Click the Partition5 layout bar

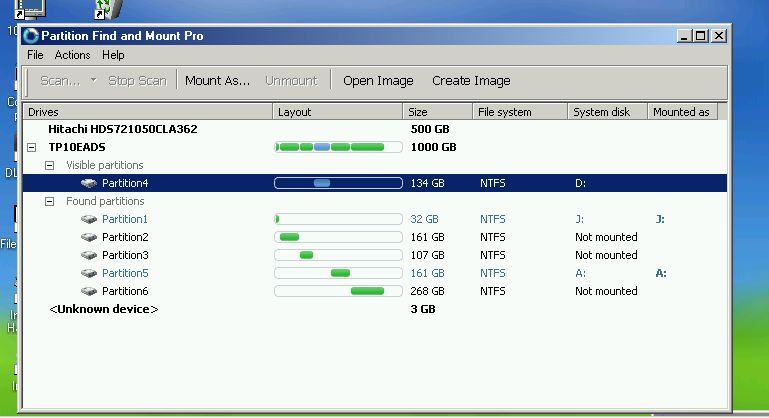338,273
